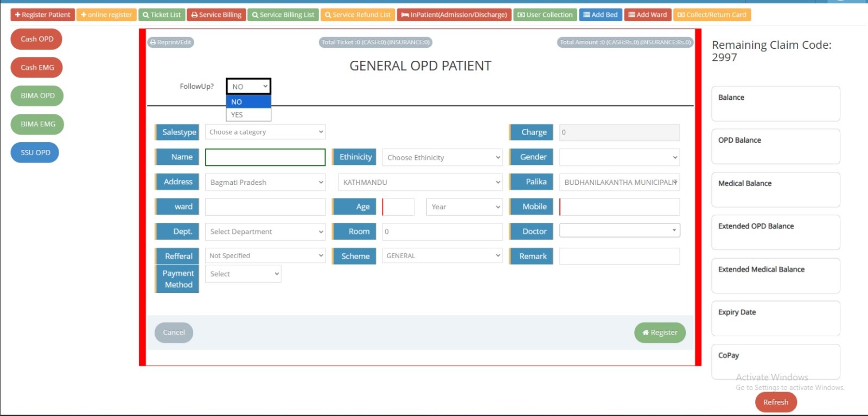Screen dimensions: 868x416
Task: Click GENERAL OPD PATIENT heading
Action: [420, 66]
